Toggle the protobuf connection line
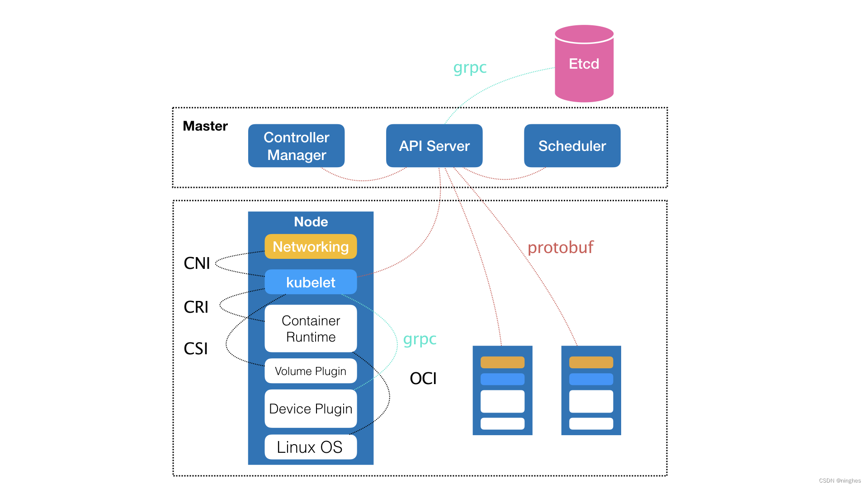Screen dimensions: 868x488 point(520,262)
